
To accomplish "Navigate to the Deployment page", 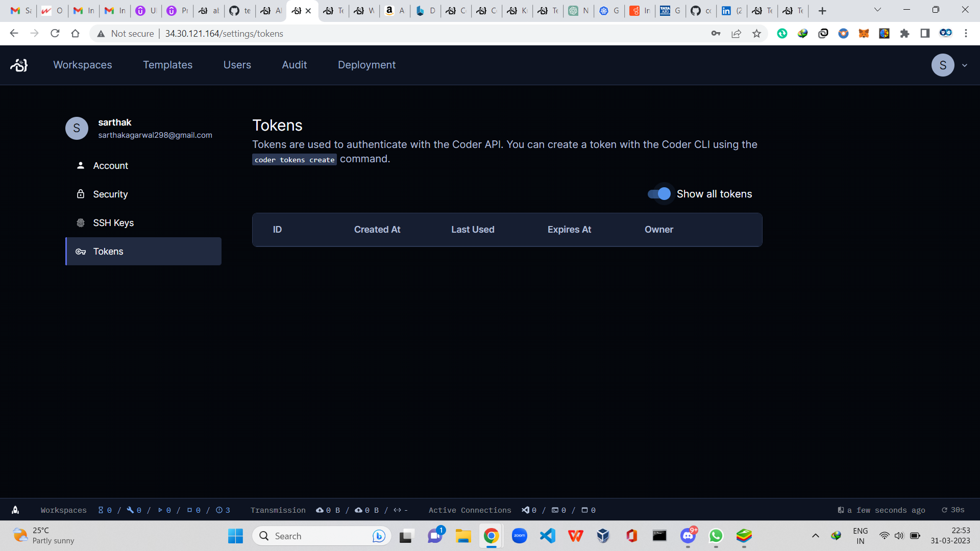I will pos(366,65).
